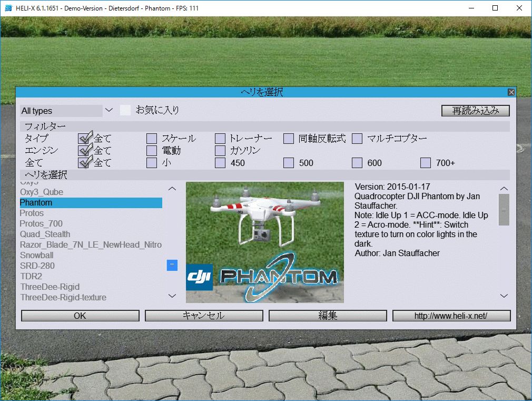Select Snowball in the heli list

[x=91, y=256]
